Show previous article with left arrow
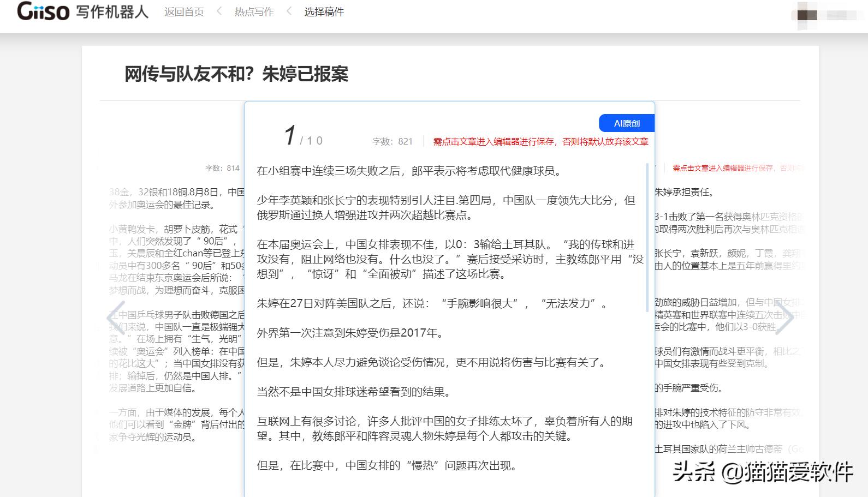Image resolution: width=868 pixels, height=497 pixels. (116, 317)
